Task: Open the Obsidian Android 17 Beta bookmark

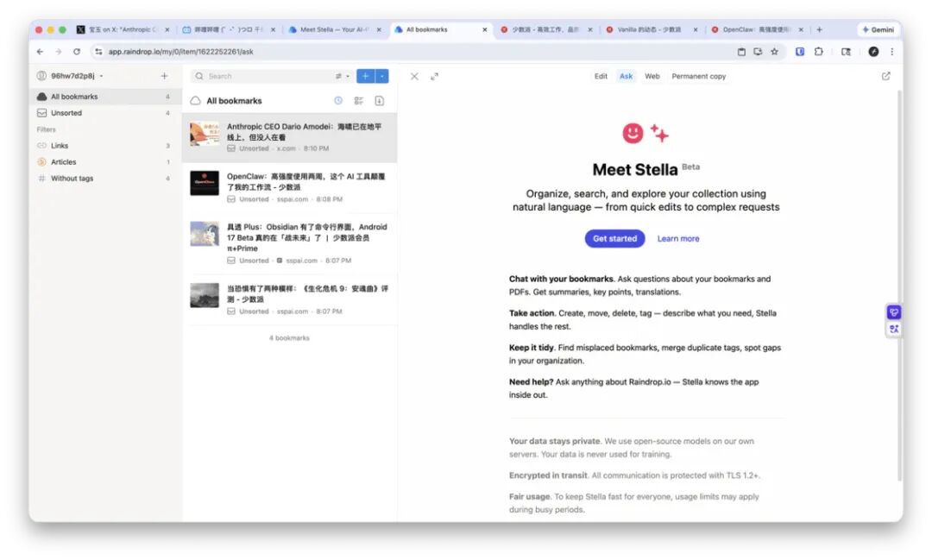Action: 289,243
